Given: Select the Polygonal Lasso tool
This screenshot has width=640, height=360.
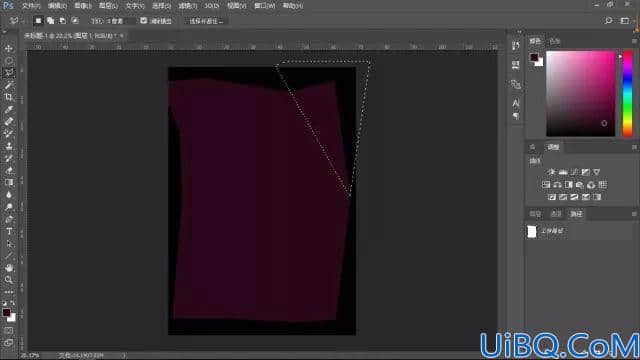Looking at the screenshot, I should (9, 73).
